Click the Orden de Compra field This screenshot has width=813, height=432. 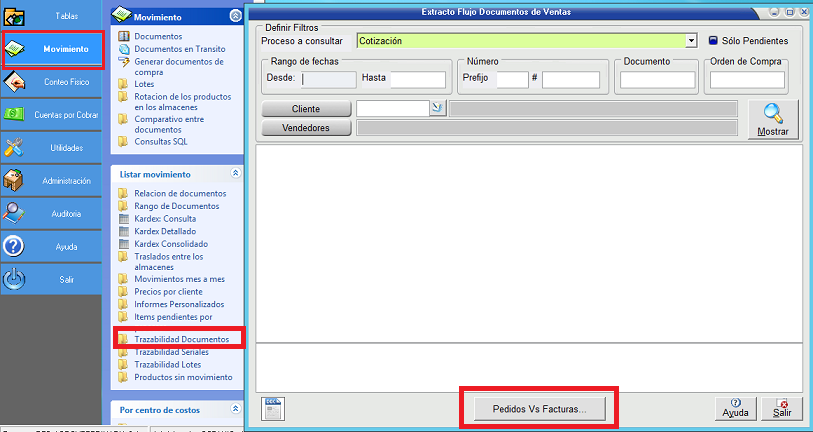pyautogui.click(x=746, y=80)
